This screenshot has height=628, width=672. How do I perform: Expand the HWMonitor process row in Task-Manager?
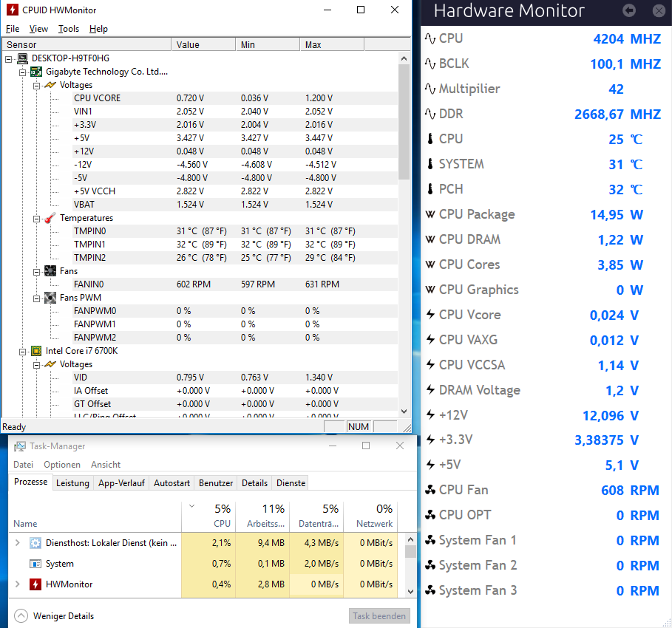click(x=18, y=584)
